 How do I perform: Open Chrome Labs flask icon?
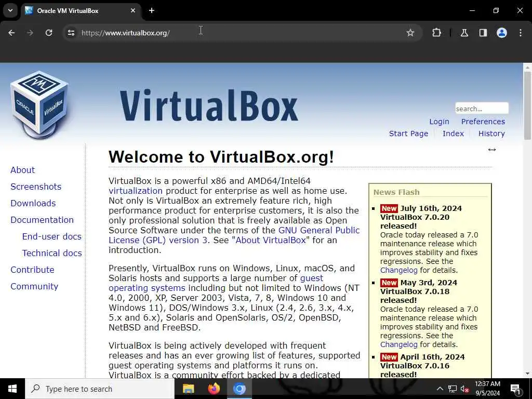point(464,33)
